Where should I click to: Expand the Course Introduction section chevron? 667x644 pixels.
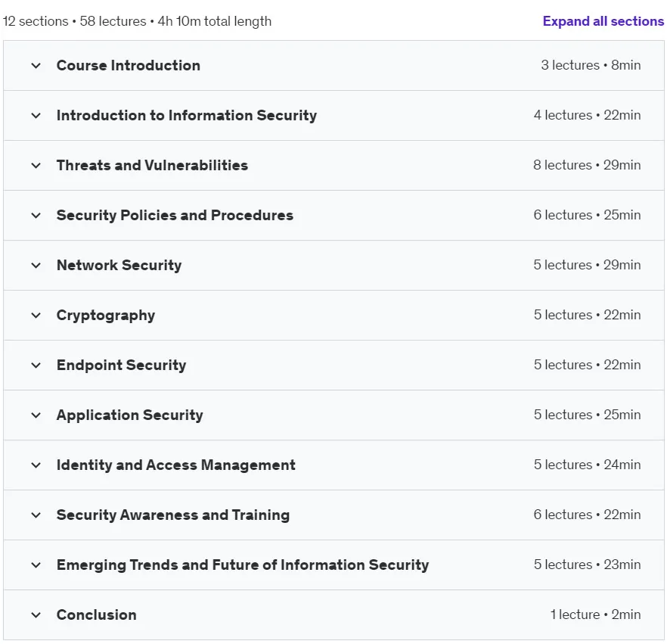coord(36,66)
